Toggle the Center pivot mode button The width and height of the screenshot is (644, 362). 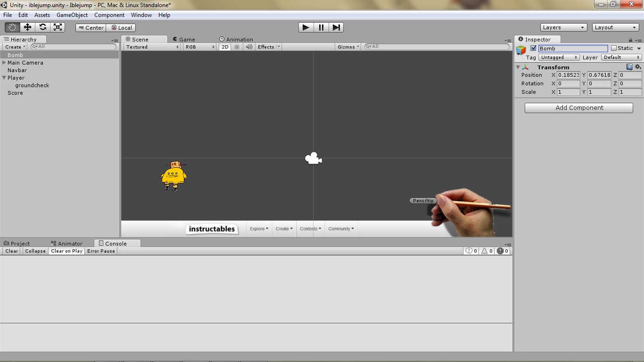tap(91, 28)
